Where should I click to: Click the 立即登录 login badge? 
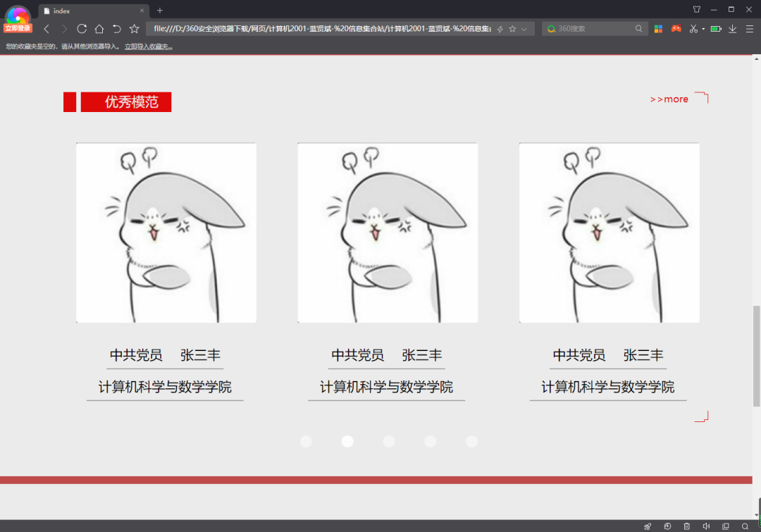point(18,28)
